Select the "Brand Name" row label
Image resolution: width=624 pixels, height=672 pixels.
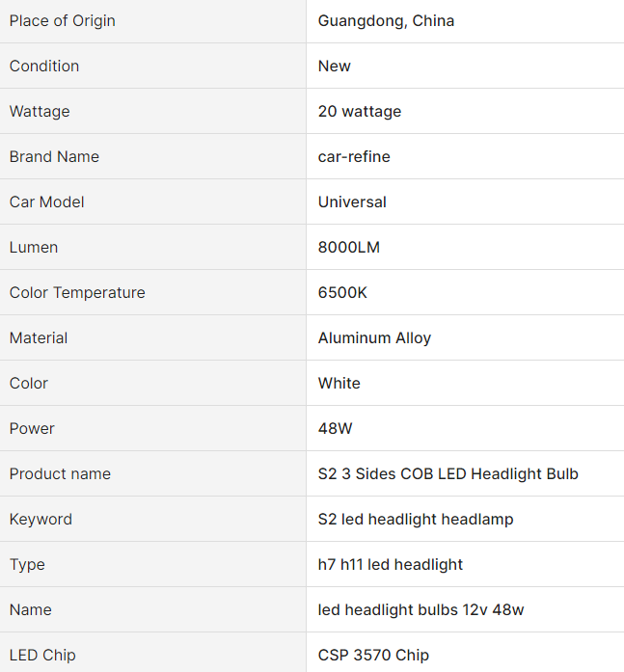[54, 156]
